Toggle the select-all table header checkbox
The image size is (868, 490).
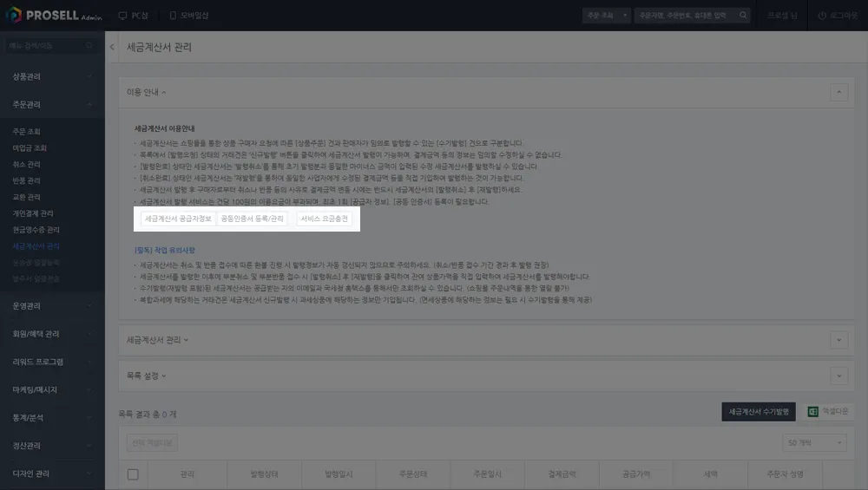[x=133, y=474]
